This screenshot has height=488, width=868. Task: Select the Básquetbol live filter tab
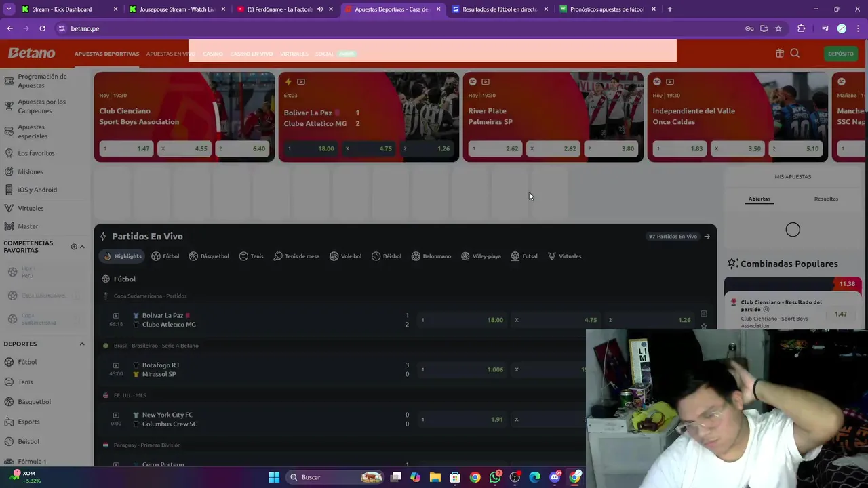point(209,256)
